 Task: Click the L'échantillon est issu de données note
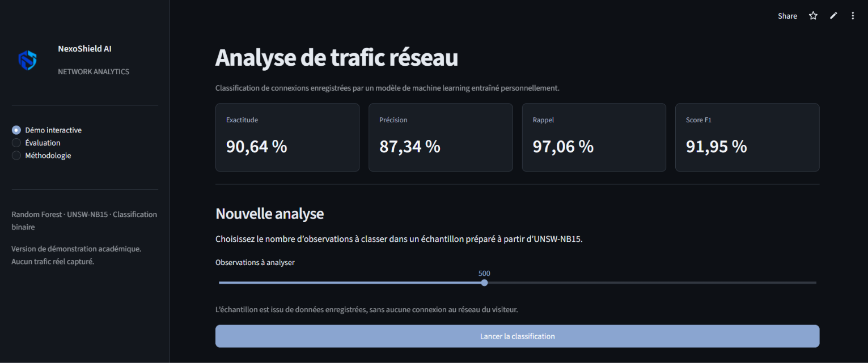click(367, 310)
